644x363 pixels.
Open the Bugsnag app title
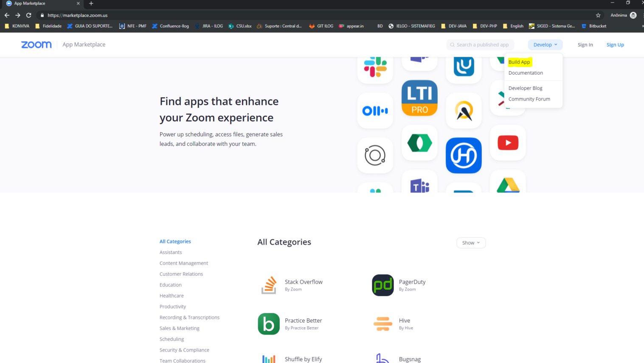(410, 359)
